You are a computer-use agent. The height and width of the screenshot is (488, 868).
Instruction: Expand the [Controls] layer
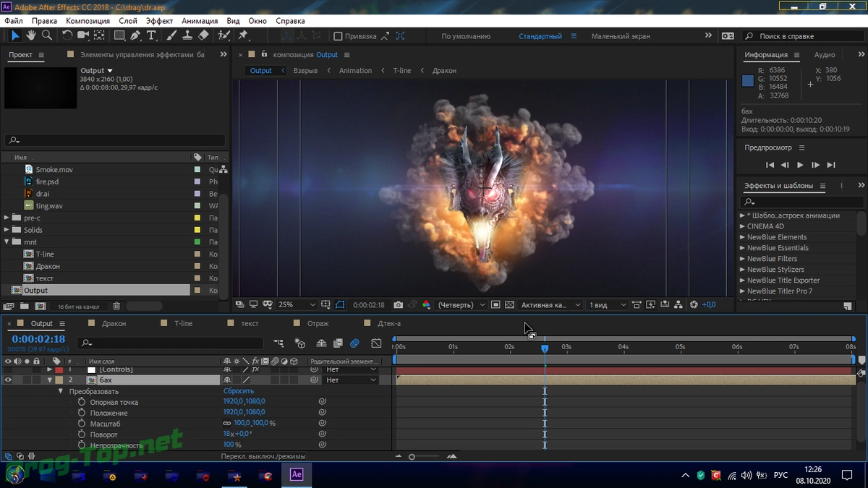coord(50,369)
